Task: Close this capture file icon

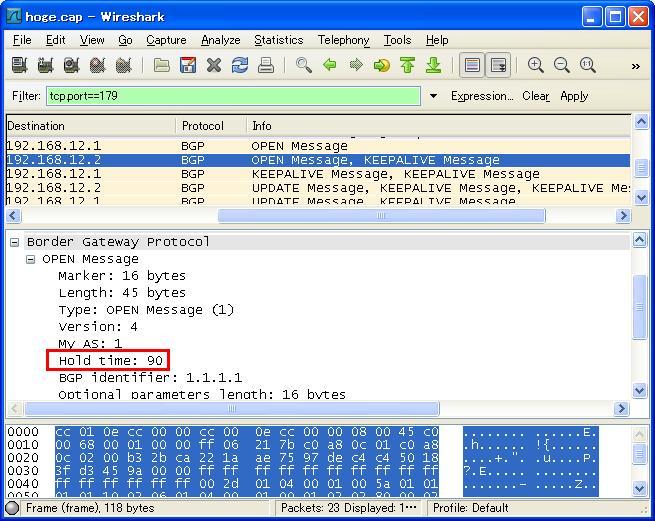Action: [214, 65]
